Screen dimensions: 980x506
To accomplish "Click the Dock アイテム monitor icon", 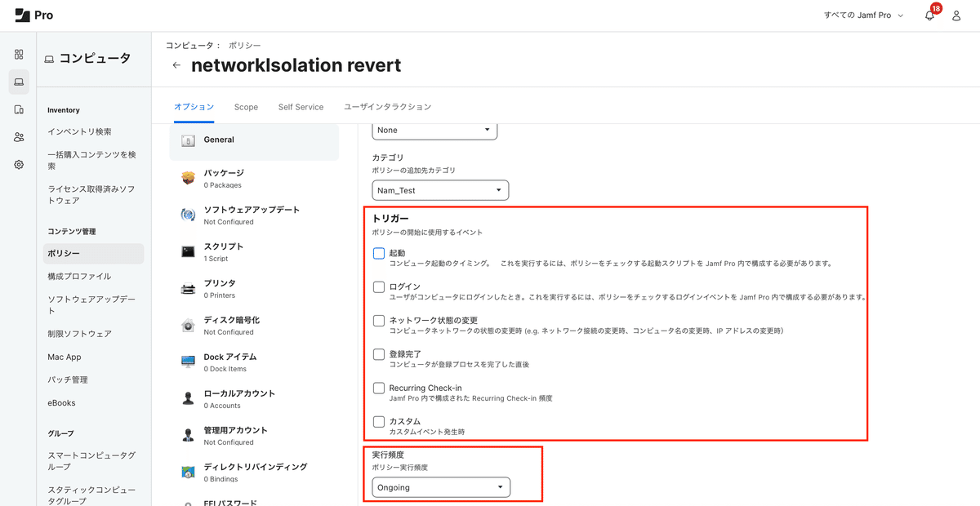I will [x=188, y=362].
